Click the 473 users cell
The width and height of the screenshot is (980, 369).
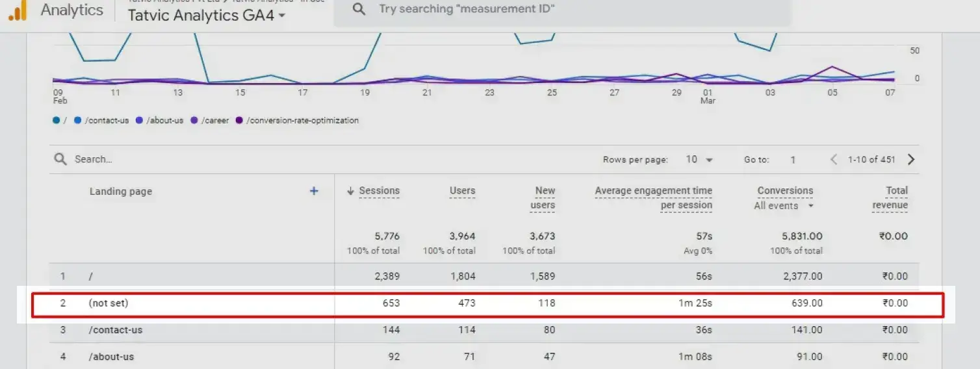click(466, 303)
